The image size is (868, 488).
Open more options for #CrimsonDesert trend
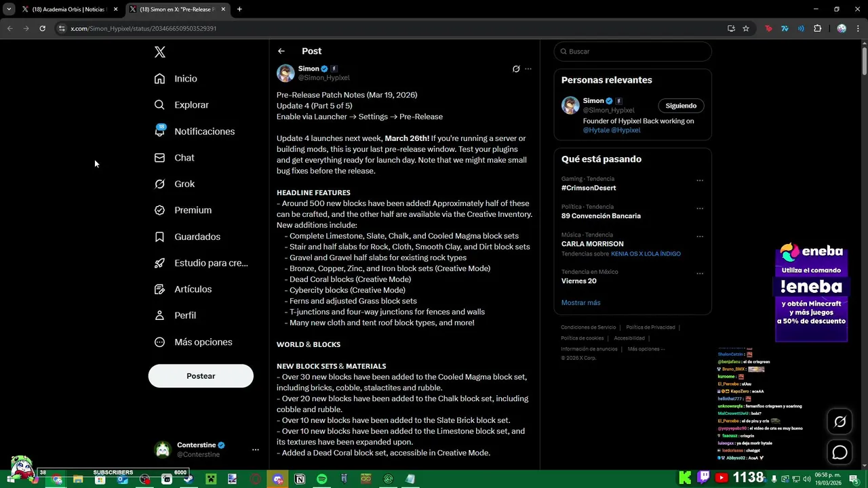(x=700, y=181)
